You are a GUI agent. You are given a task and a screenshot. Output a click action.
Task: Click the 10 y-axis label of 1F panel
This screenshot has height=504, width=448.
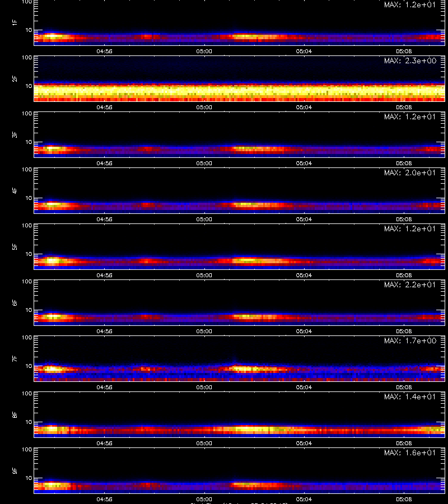tap(29, 30)
